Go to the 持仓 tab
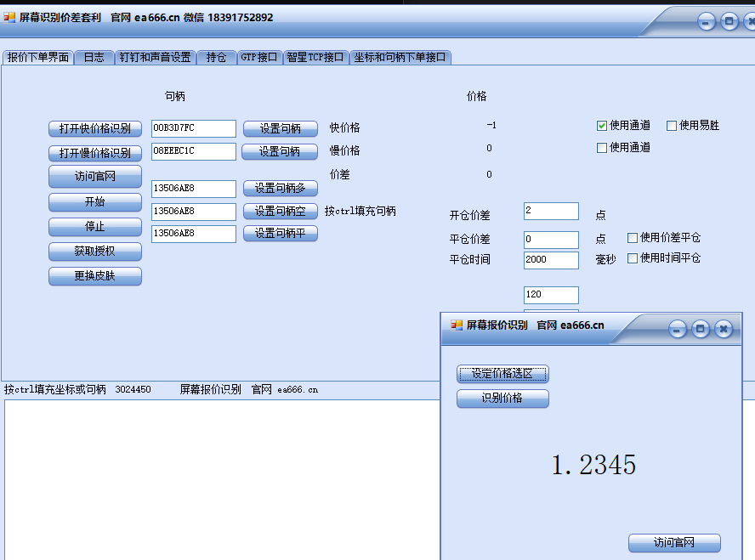The width and height of the screenshot is (755, 560). (x=216, y=58)
